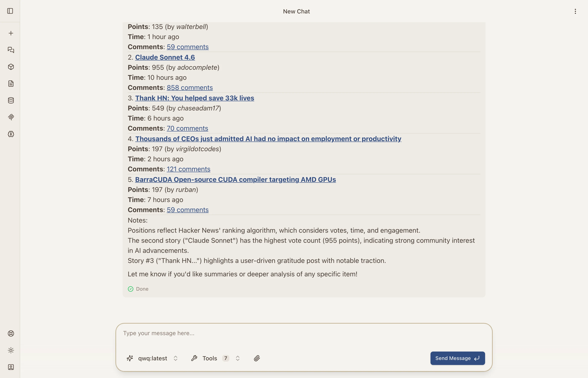Image resolution: width=588 pixels, height=378 pixels.
Task: Click the paperclip attachments sidebar icon
Action: click(x=11, y=117)
